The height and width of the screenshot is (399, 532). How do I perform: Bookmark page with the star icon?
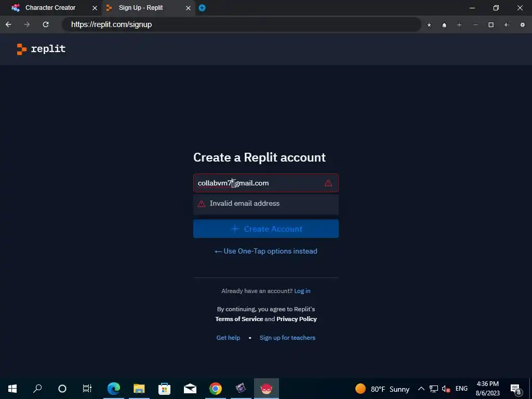pos(429,25)
